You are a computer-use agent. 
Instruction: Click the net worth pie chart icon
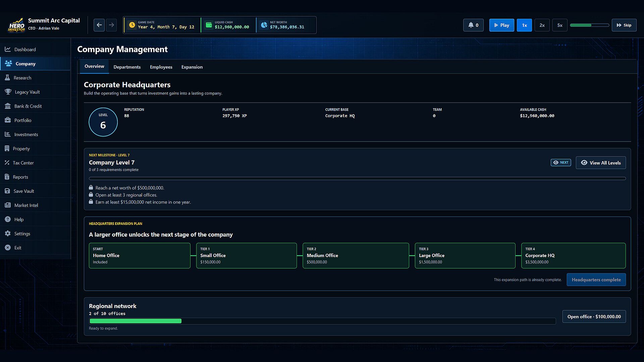pyautogui.click(x=264, y=25)
